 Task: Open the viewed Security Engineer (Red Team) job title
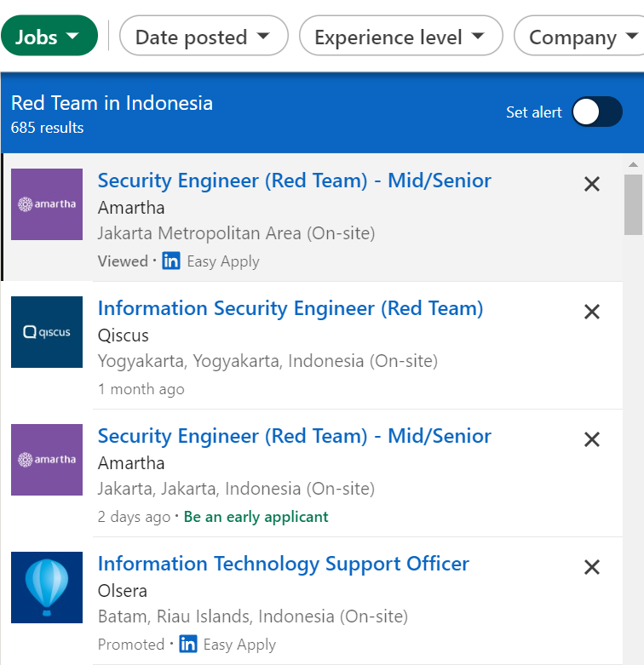click(x=295, y=181)
